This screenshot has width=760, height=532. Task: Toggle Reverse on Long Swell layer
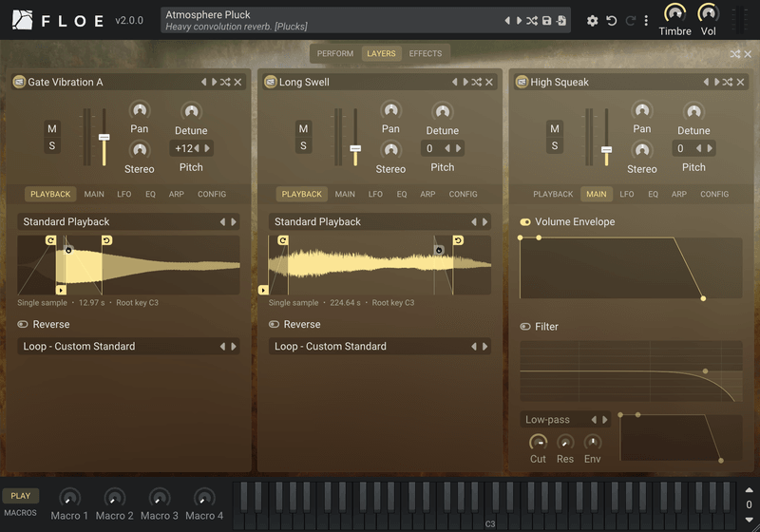click(x=274, y=324)
